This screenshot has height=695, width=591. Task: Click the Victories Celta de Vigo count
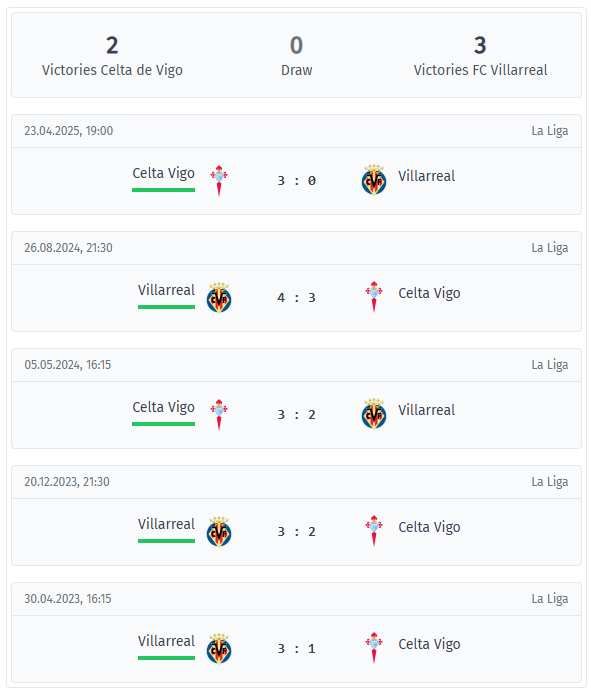pos(112,45)
